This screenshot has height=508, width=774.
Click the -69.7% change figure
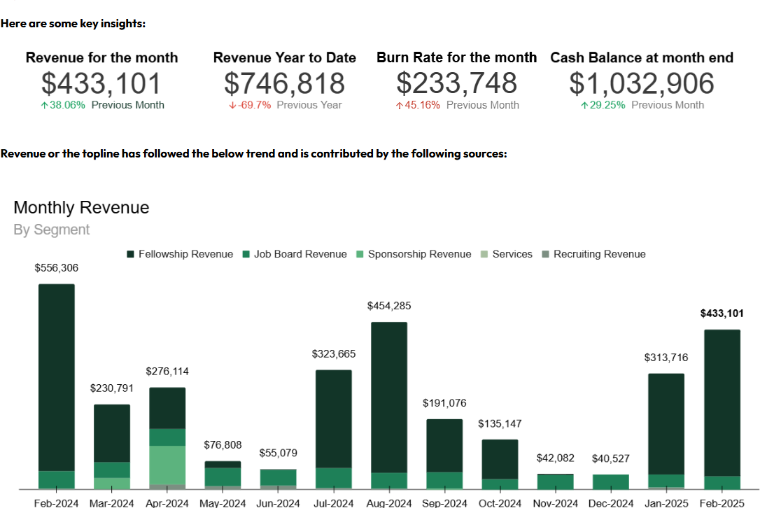(255, 105)
